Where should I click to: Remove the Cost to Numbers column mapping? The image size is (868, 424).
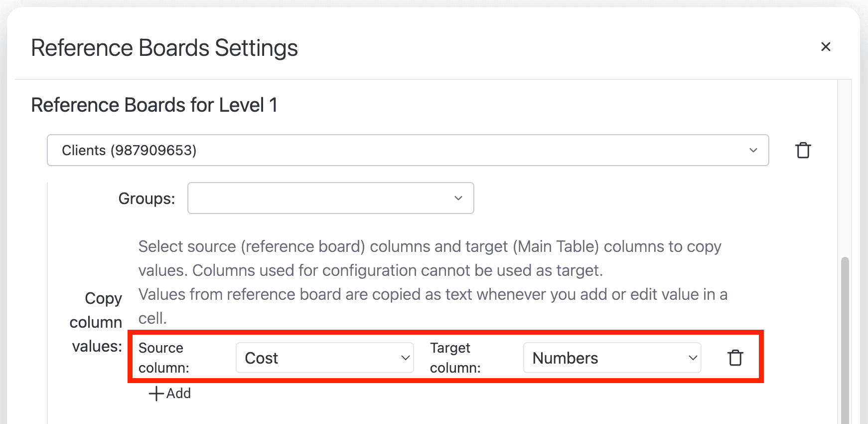coord(735,358)
